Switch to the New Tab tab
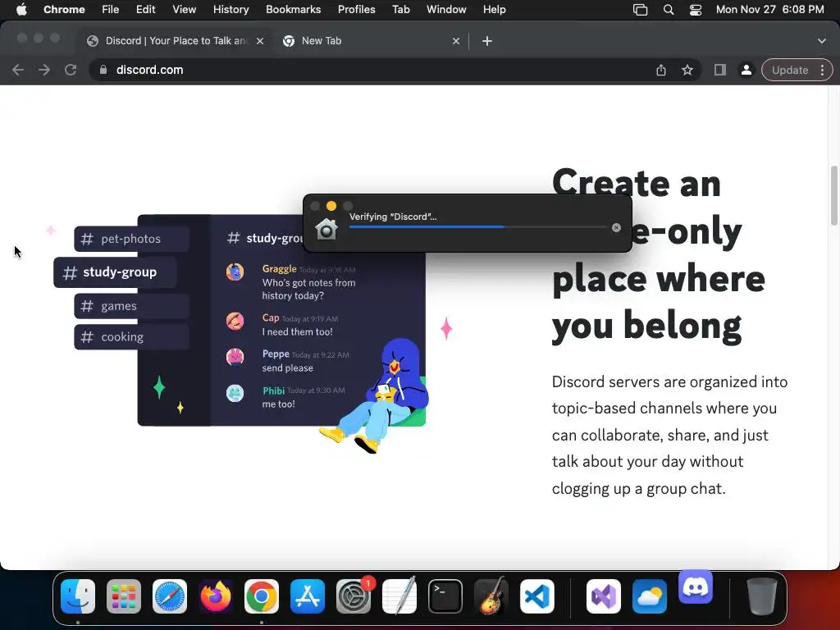 [370, 41]
